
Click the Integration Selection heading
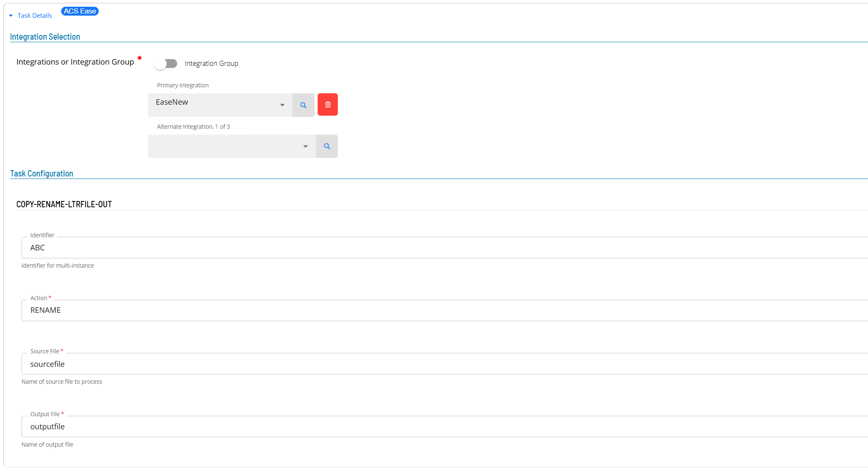point(45,37)
